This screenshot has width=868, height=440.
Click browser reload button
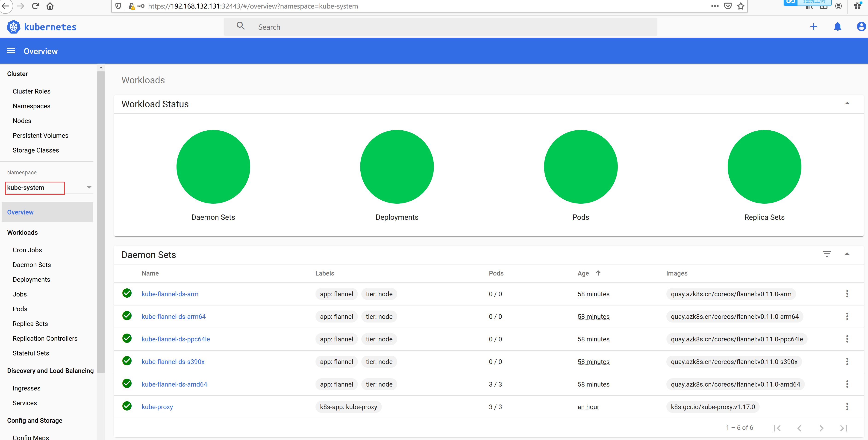coord(35,6)
